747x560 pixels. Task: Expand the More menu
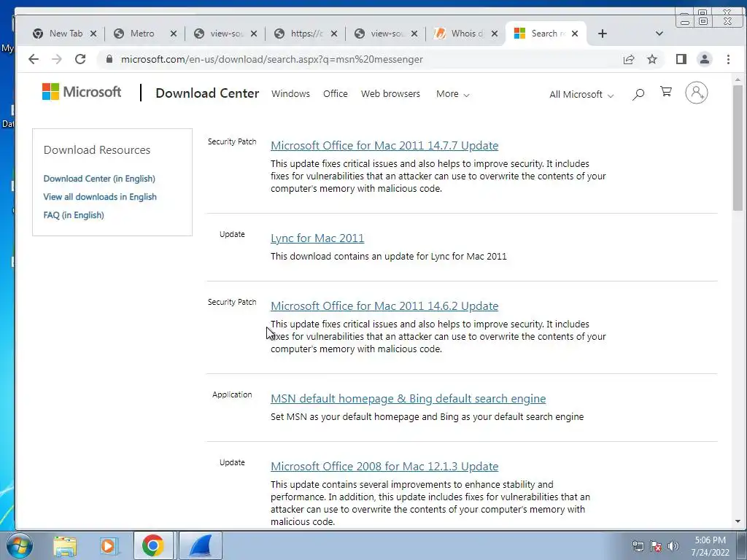click(x=452, y=94)
